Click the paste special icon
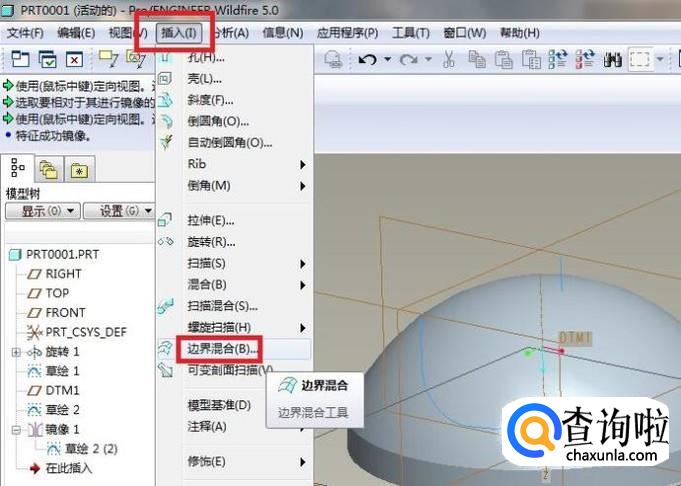 click(x=531, y=59)
